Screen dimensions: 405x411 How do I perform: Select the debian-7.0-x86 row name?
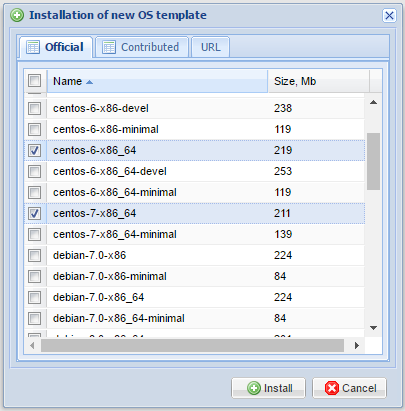click(x=89, y=255)
